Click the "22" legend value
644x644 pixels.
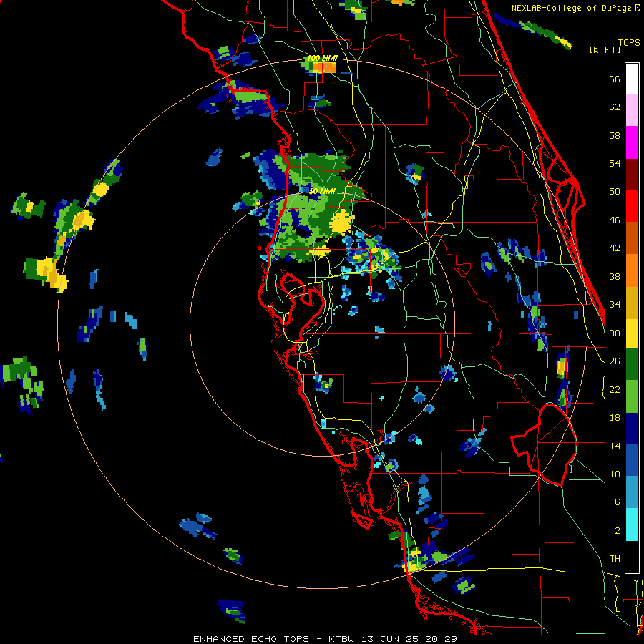(x=615, y=389)
